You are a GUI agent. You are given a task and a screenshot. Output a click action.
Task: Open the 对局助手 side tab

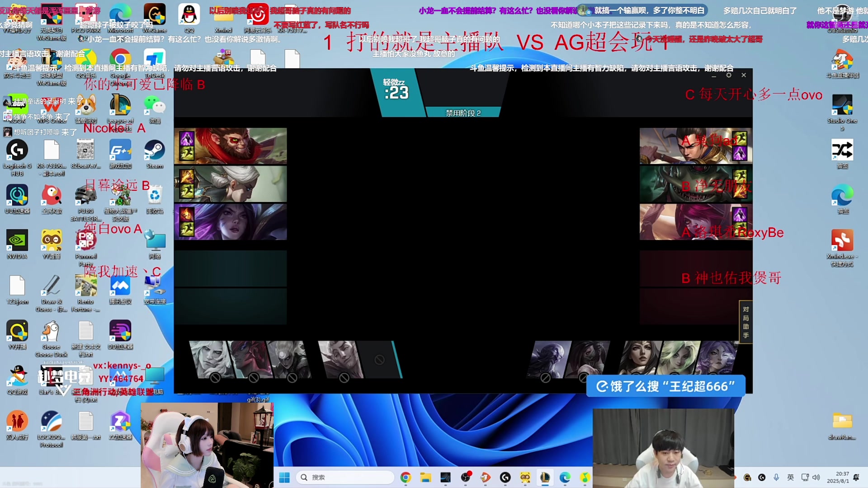point(745,322)
